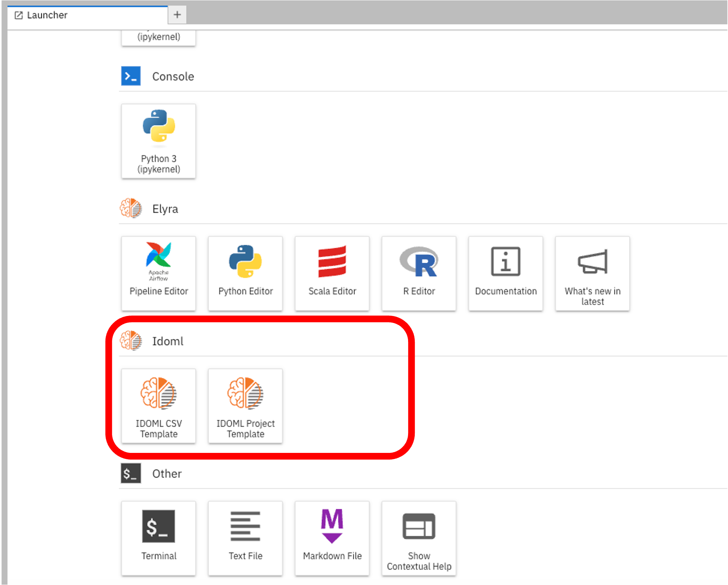Launch the Python 3 (ipykernel) console
The height and width of the screenshot is (585, 728).
(x=158, y=141)
